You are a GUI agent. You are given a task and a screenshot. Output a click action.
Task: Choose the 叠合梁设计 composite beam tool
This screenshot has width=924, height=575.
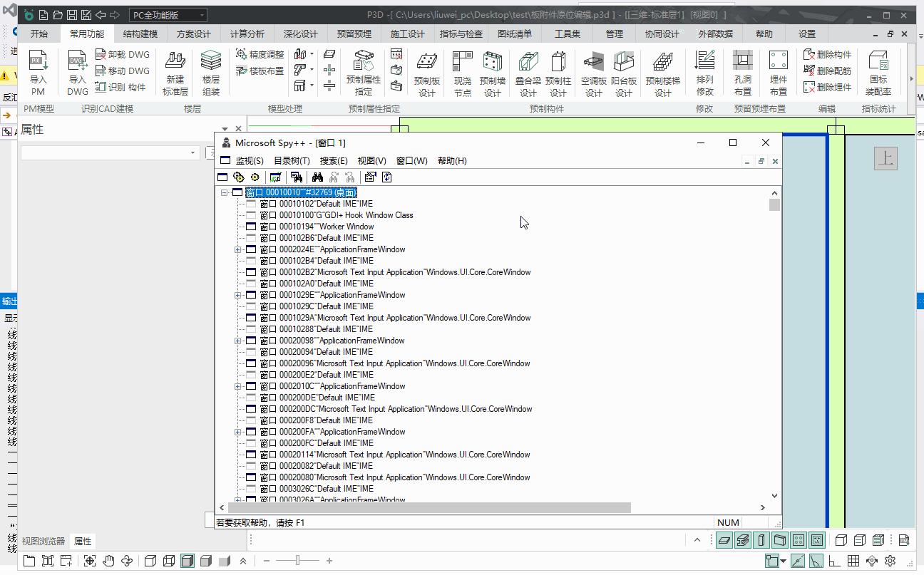point(528,73)
